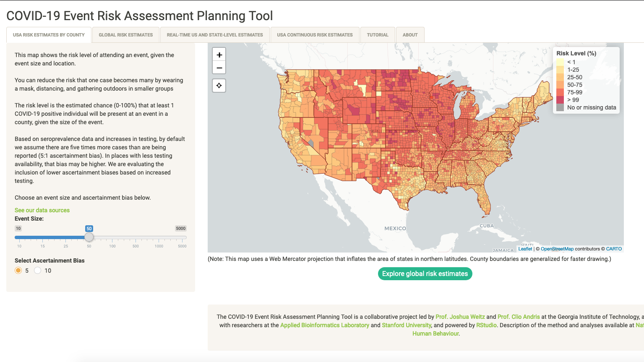This screenshot has height=362, width=644.
Task: Open the See our data sources link
Action: click(42, 210)
